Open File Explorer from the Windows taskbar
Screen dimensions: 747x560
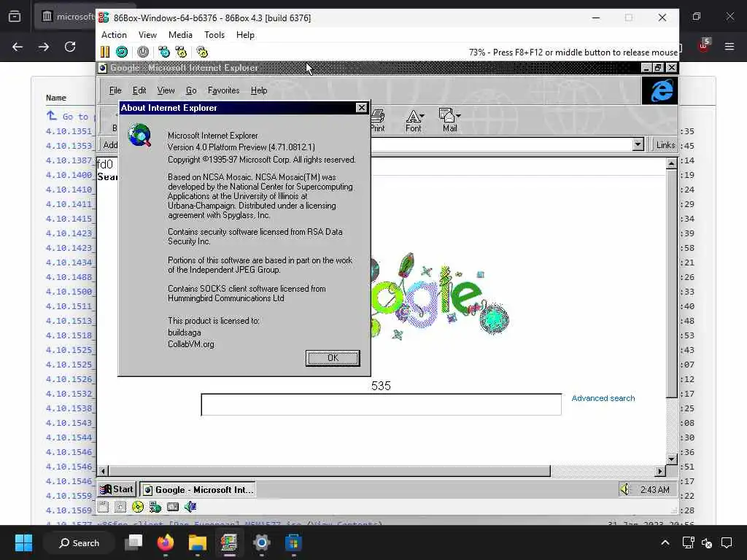pos(197,542)
